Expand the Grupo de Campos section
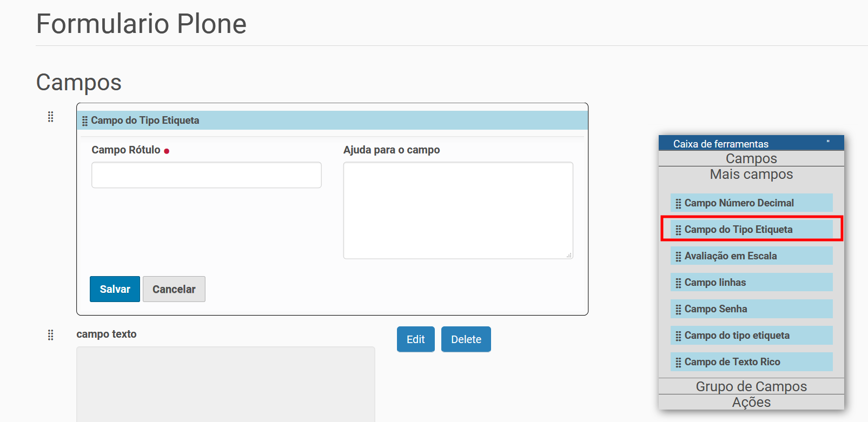 [751, 386]
